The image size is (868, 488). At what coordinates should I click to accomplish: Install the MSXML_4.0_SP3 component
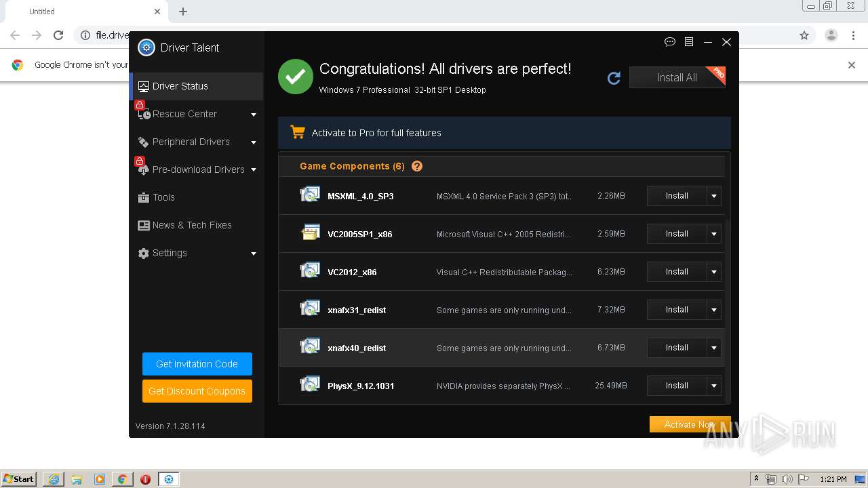tap(677, 196)
